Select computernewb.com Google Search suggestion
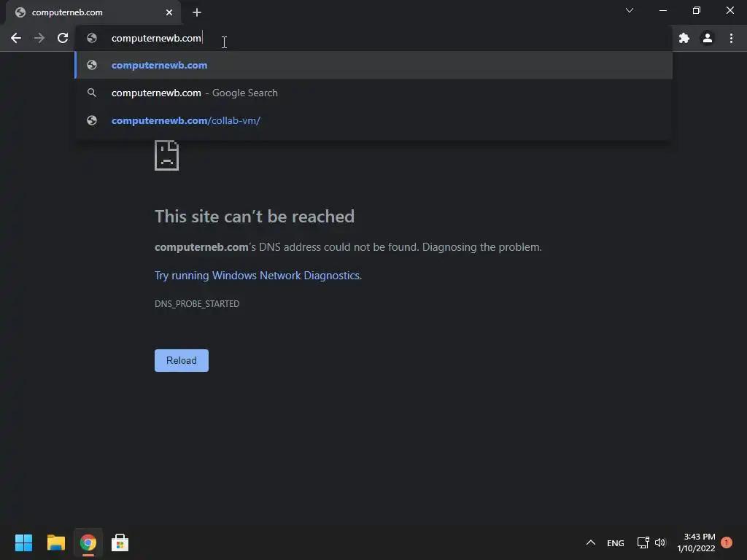This screenshot has height=560, width=747. (373, 93)
